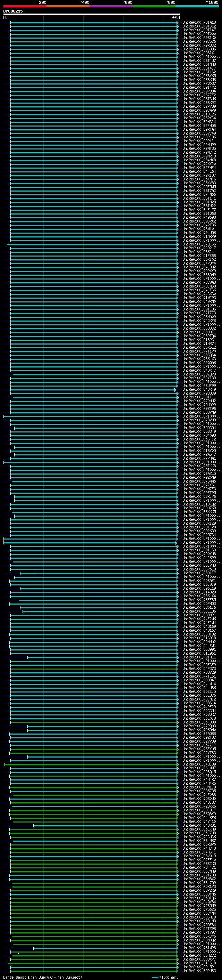Open hit UniRef100_A9P1I1
This screenshot has width=222, height=980.
pos(199,141)
